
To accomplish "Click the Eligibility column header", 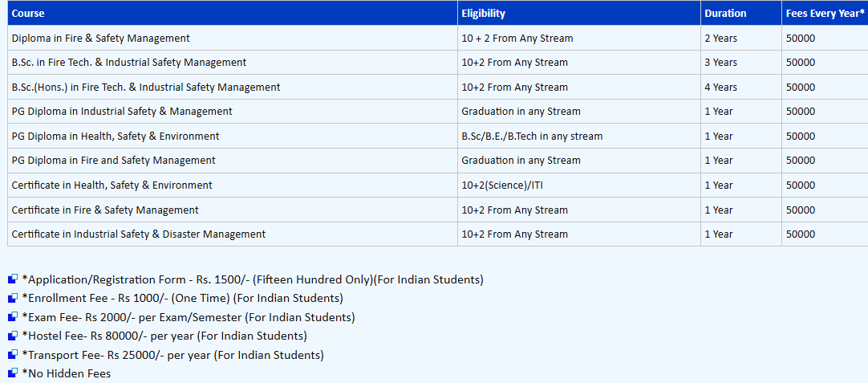I will coord(483,13).
